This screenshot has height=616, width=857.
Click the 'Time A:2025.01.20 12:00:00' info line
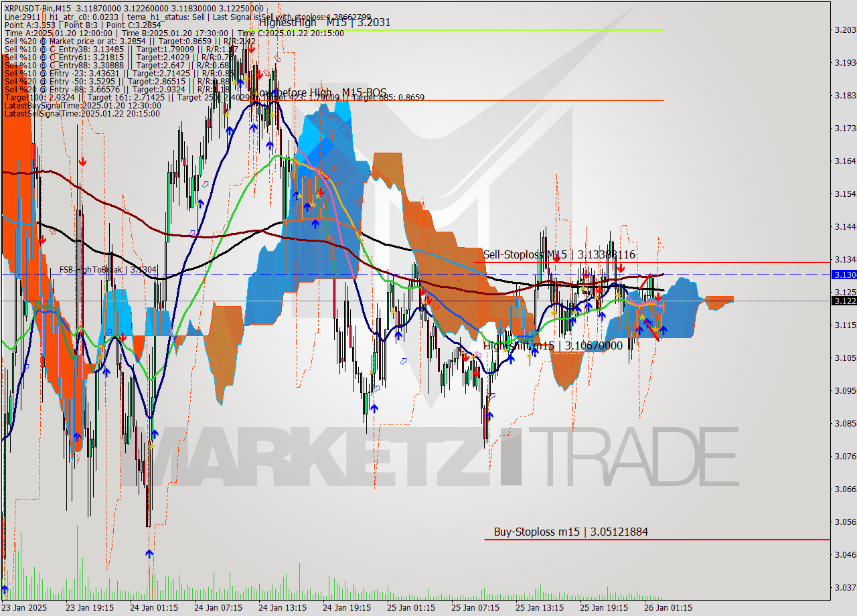click(x=174, y=33)
